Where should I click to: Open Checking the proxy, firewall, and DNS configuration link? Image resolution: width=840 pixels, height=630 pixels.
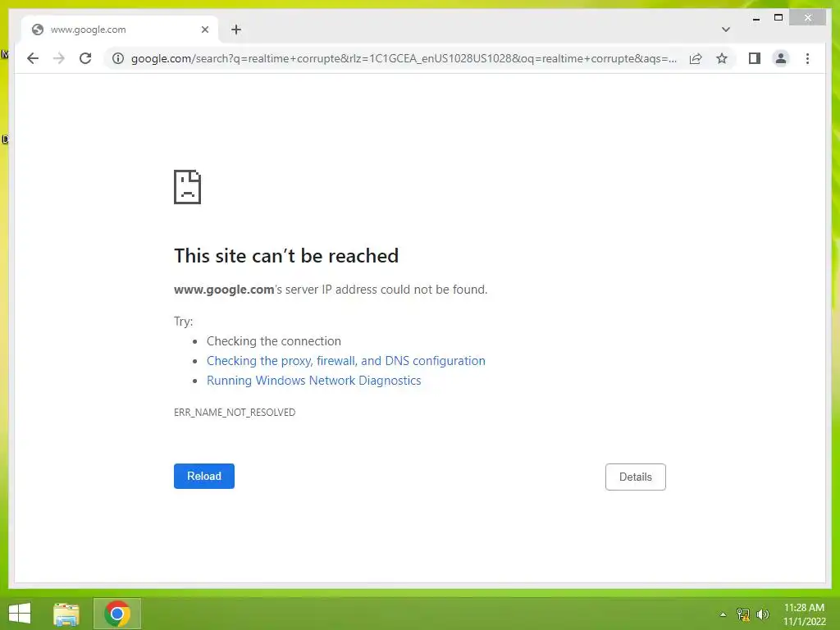pos(346,361)
